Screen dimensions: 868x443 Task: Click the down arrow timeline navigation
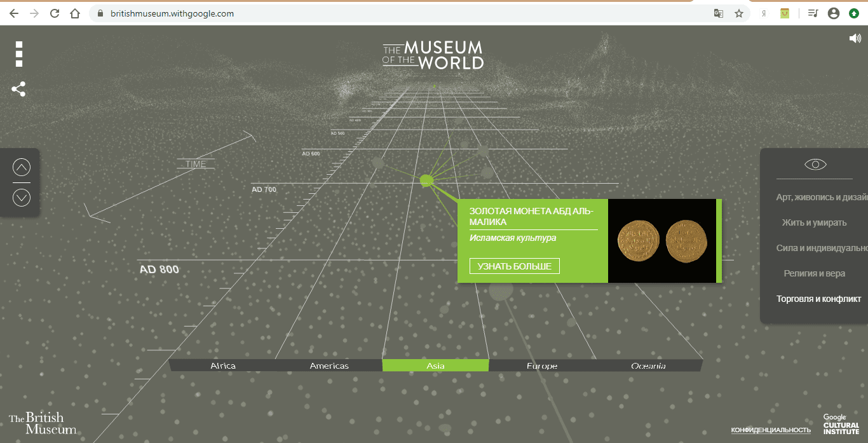coord(22,198)
